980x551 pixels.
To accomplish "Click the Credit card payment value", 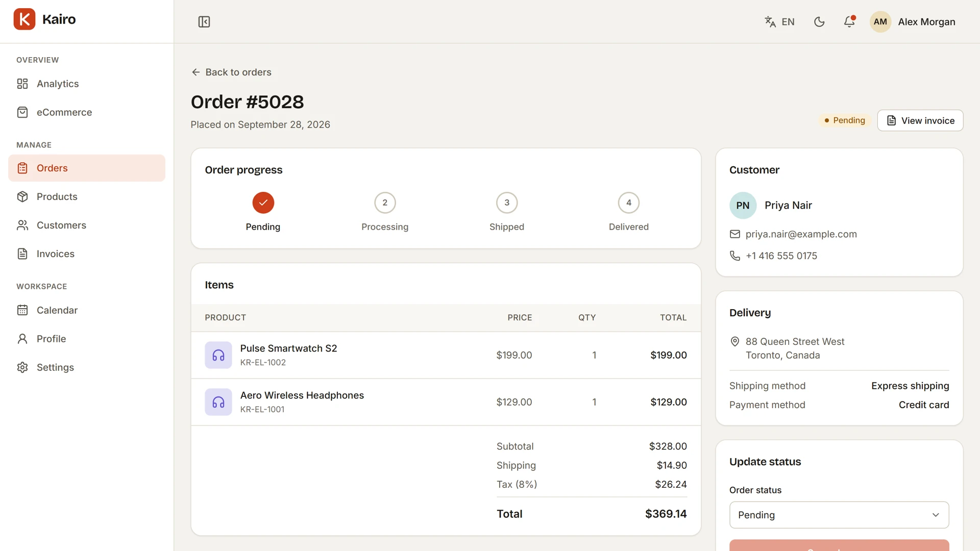I will point(924,405).
